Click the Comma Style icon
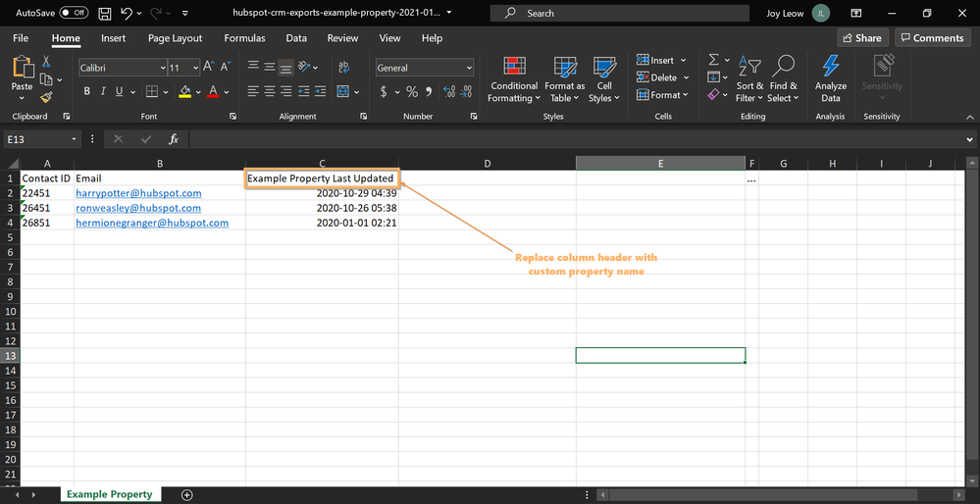Image resolution: width=980 pixels, height=504 pixels. click(429, 92)
